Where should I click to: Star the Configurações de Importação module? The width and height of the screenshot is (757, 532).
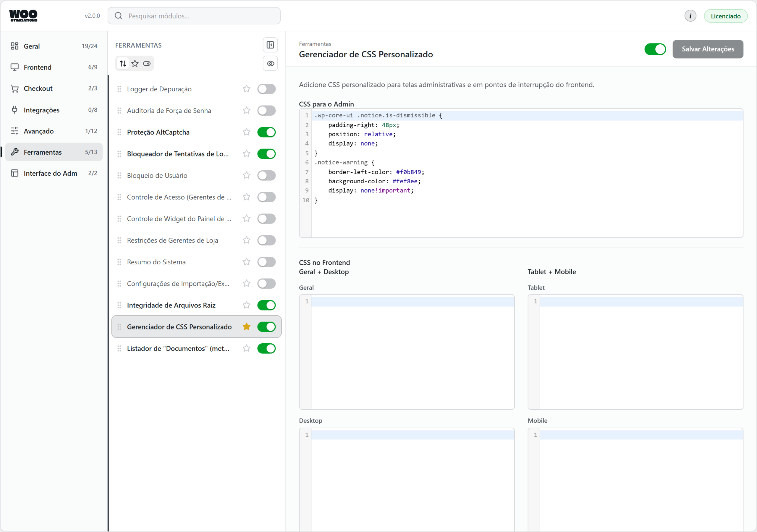coord(246,284)
